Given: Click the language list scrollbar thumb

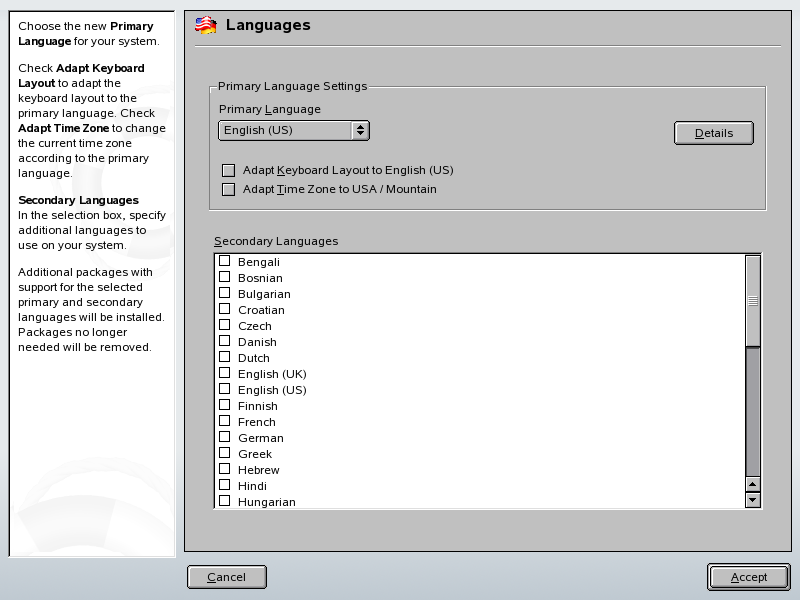Looking at the screenshot, I should (753, 300).
